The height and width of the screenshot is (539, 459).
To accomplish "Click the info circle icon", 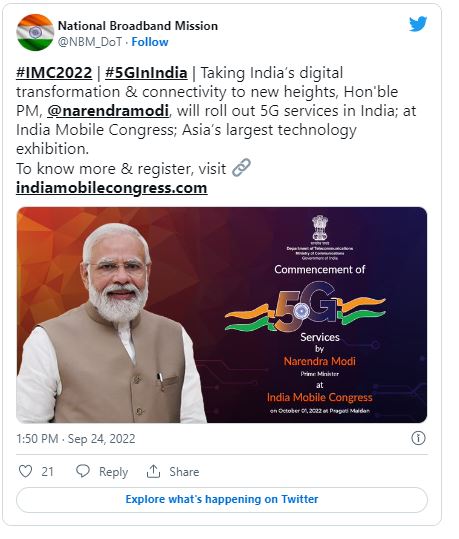I will click(418, 438).
